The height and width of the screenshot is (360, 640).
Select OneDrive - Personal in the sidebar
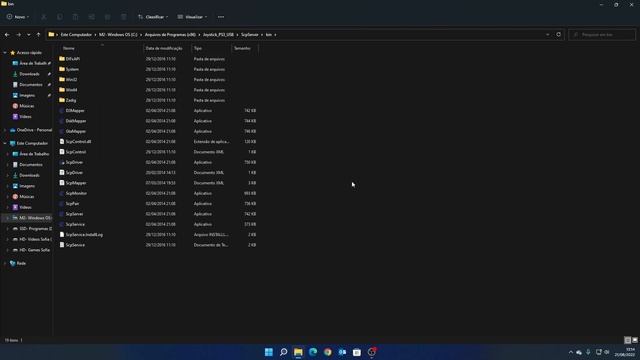(x=31, y=130)
